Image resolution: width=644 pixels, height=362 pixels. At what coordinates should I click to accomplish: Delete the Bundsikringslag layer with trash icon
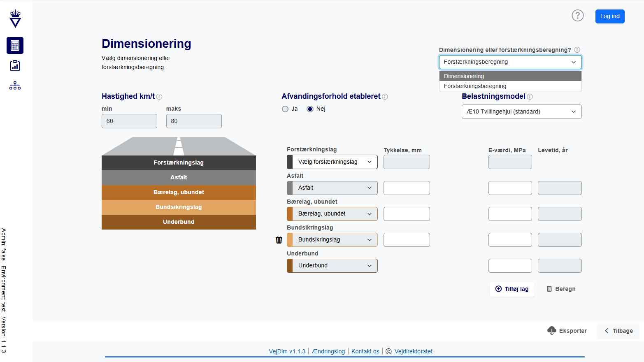[279, 240]
